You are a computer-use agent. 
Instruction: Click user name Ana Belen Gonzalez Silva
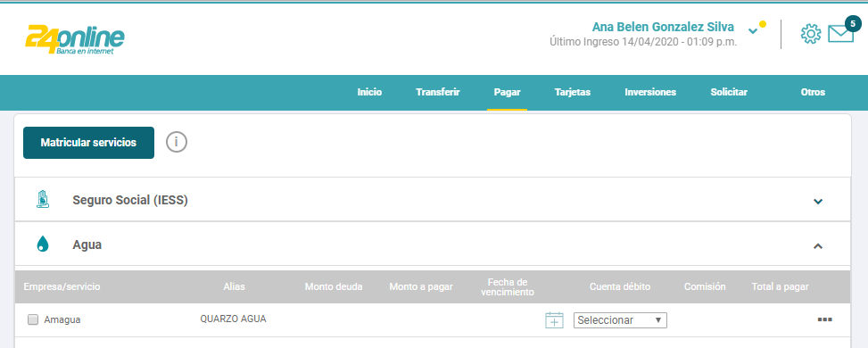[x=663, y=27]
